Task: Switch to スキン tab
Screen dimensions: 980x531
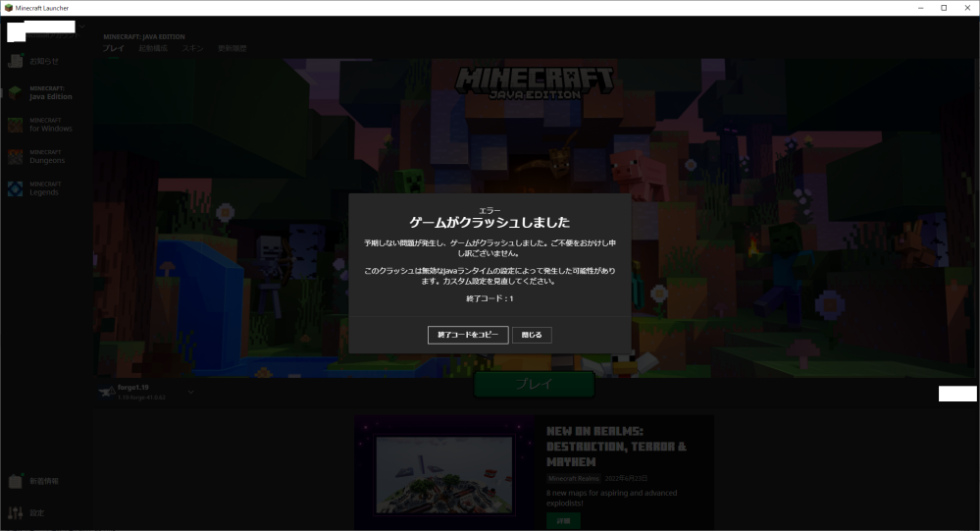Action: [192, 48]
